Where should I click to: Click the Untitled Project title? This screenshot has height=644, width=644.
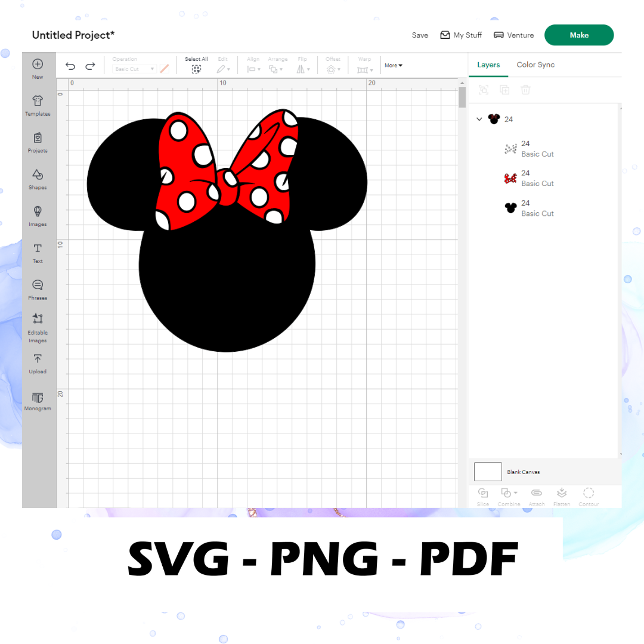click(x=73, y=35)
